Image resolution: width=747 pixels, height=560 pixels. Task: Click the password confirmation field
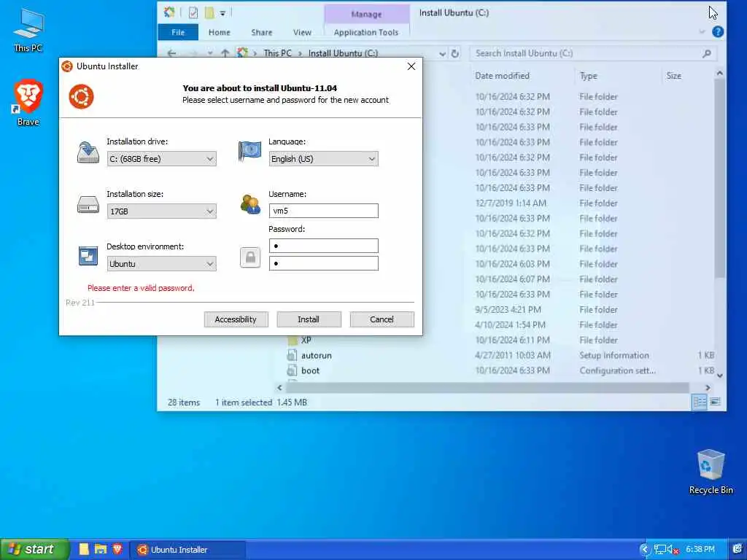(x=323, y=263)
